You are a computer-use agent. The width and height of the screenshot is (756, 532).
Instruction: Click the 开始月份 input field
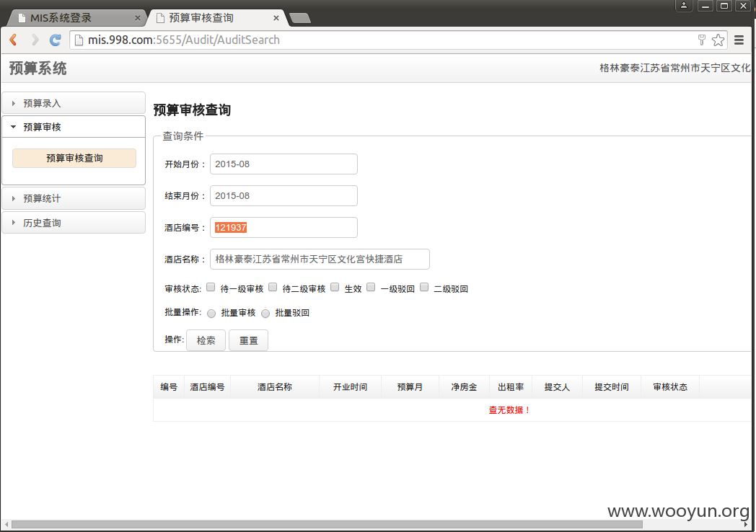283,164
